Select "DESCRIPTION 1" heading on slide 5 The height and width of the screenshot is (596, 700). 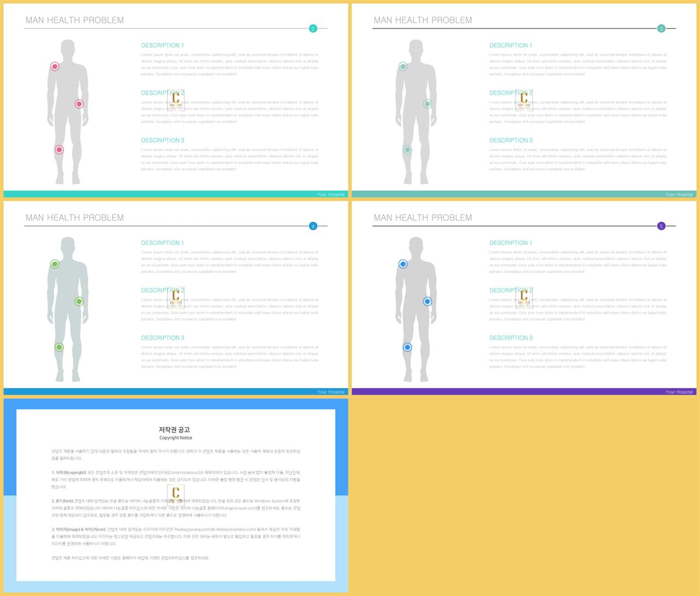[x=511, y=243]
